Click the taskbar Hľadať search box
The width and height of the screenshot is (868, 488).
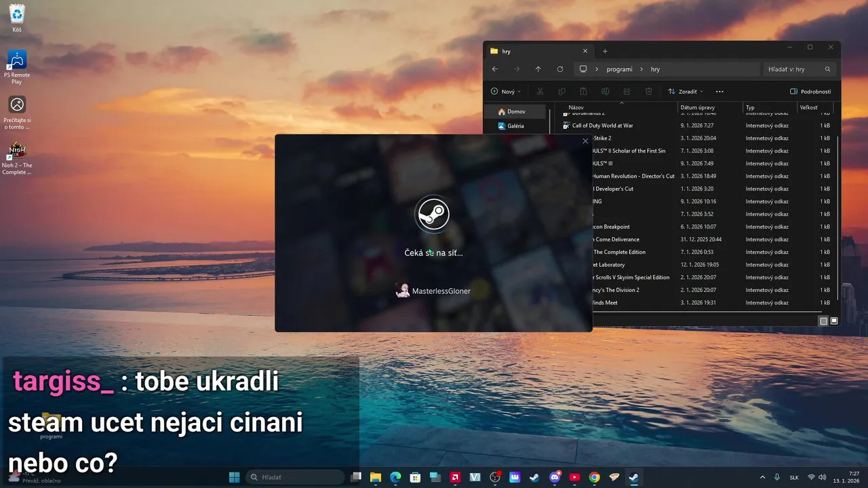[294, 477]
